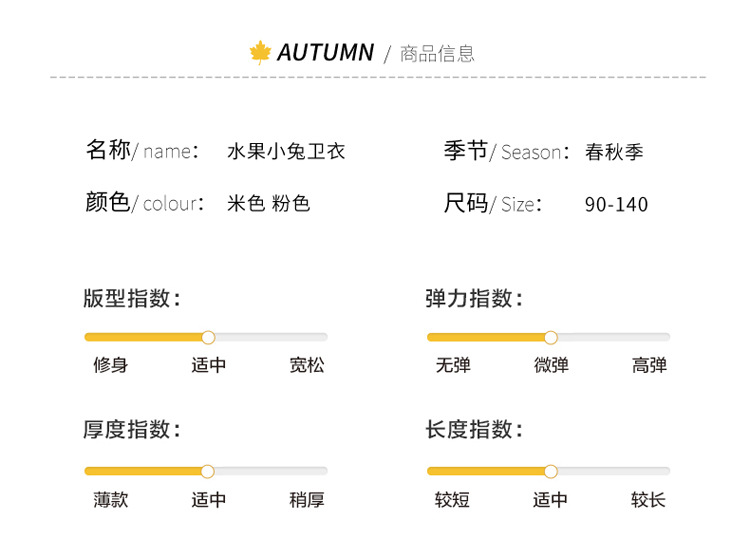Select the 高弹 elasticity label
Image resolution: width=750 pixels, height=556 pixels.
pos(649,365)
